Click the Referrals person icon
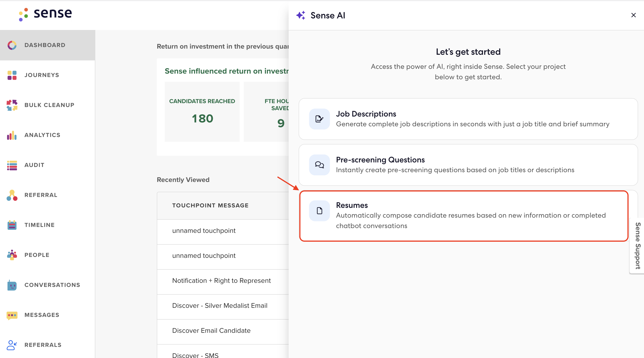 point(12,345)
